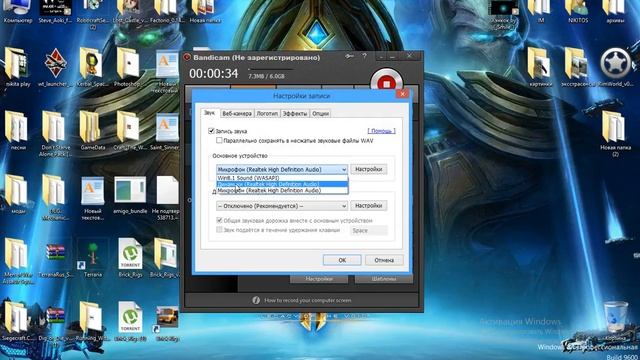Open the картинки folder
The width and height of the screenshot is (640, 360).
point(540,67)
